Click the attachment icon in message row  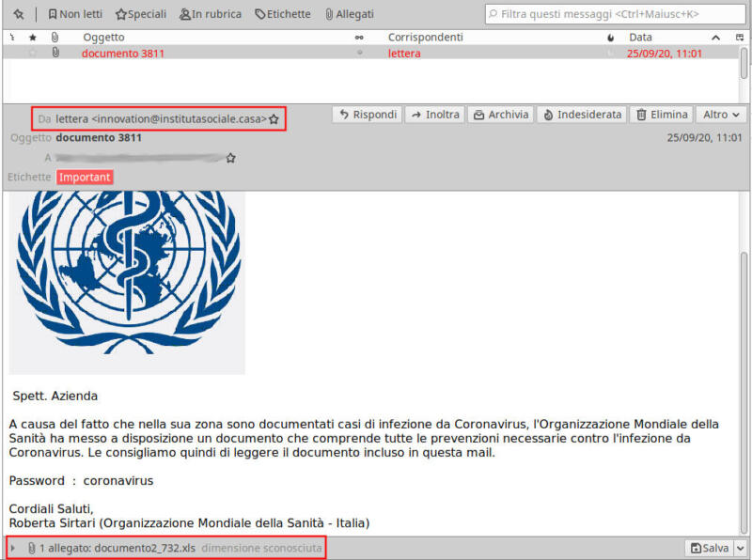point(55,53)
